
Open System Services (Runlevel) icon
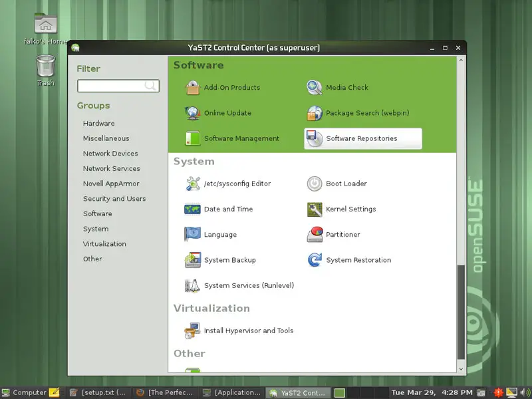click(193, 285)
